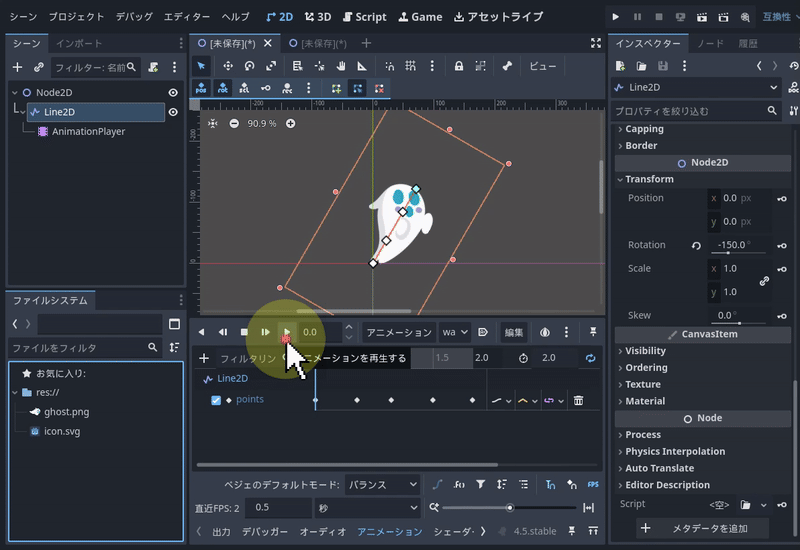Open the Project menu
800x550 pixels.
(x=76, y=17)
